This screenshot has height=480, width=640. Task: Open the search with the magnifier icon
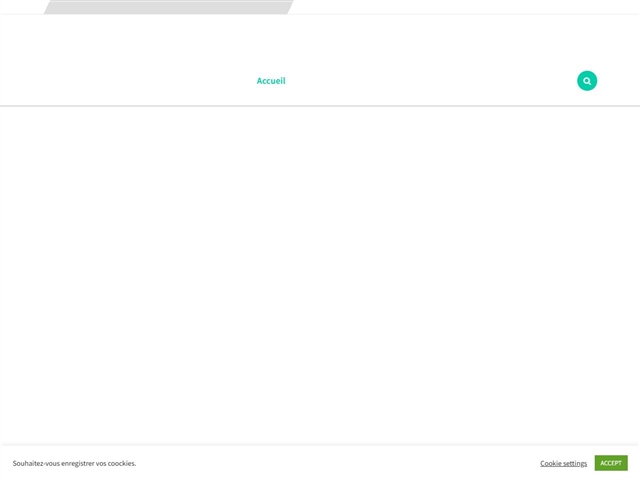[587, 81]
